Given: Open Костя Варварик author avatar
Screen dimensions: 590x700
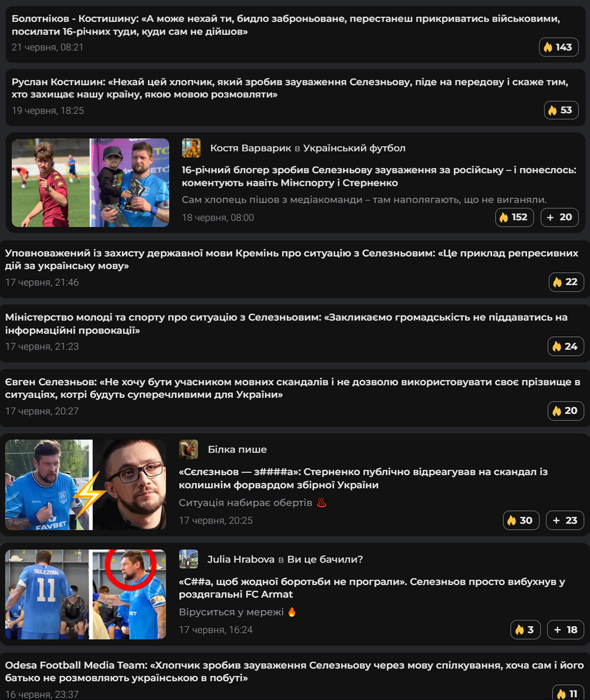Looking at the screenshot, I should coord(191,148).
